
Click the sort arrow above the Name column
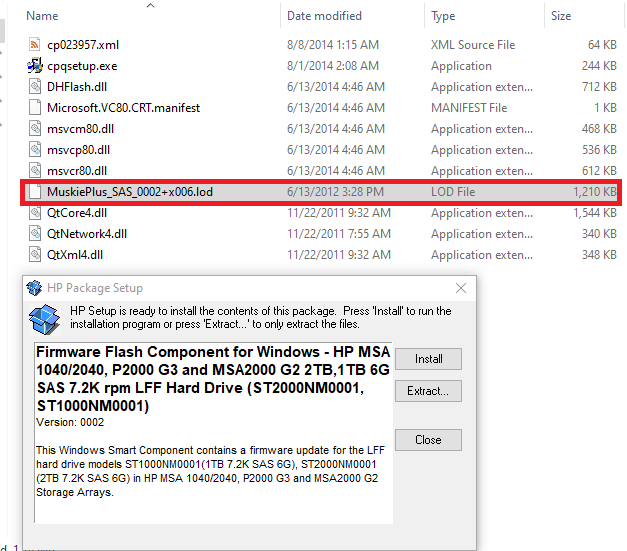(x=150, y=5)
